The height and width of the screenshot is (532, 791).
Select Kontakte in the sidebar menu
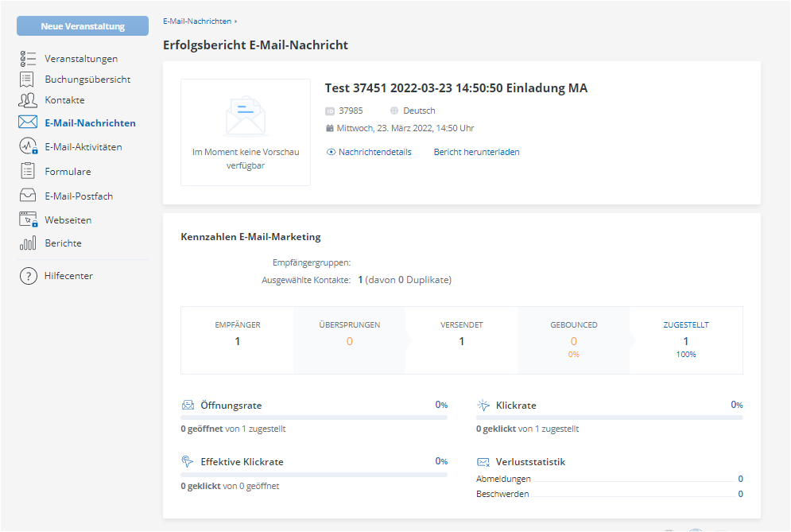(x=64, y=100)
